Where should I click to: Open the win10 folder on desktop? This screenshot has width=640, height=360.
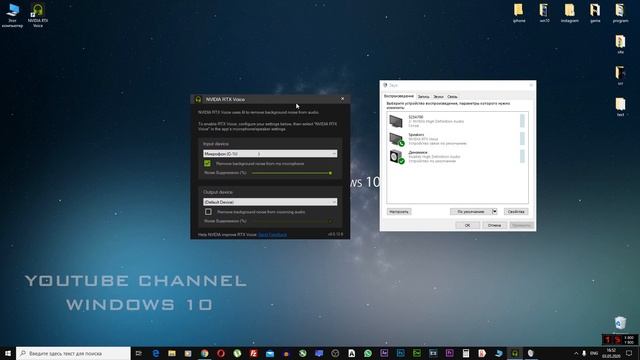pyautogui.click(x=544, y=13)
